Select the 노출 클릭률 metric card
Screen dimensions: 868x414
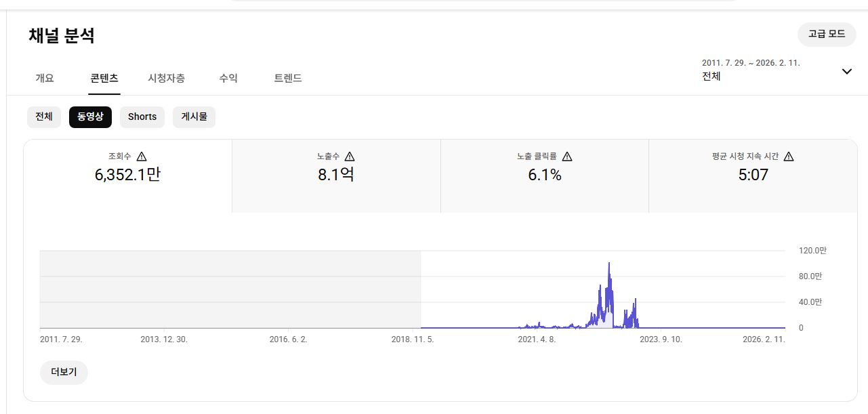pos(544,175)
